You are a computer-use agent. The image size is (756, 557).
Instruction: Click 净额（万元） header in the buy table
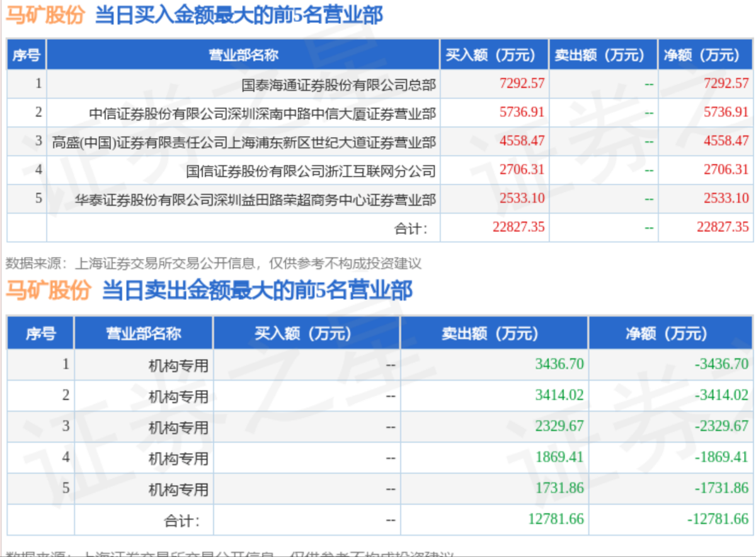701,55
